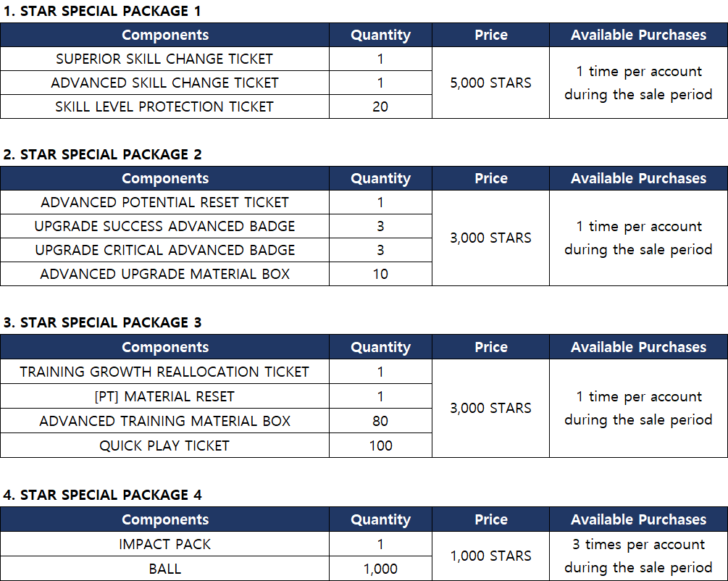Click the BALL component cell
728x581 pixels.
(x=164, y=569)
